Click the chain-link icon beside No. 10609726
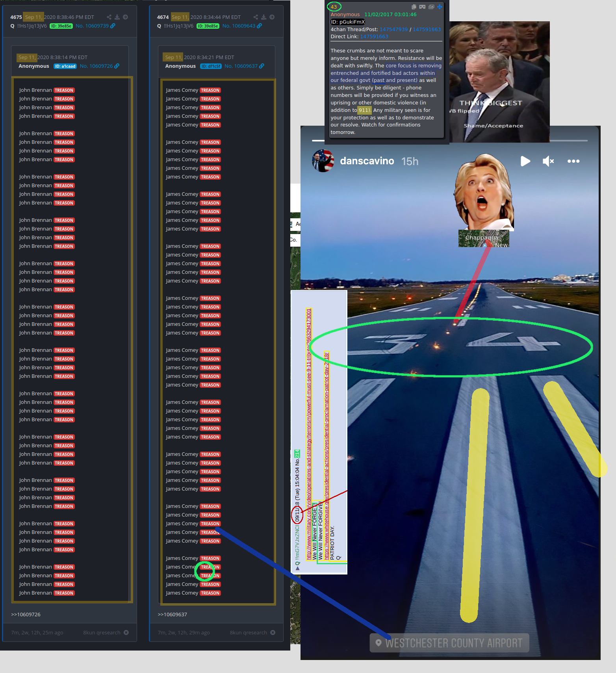 click(x=117, y=66)
